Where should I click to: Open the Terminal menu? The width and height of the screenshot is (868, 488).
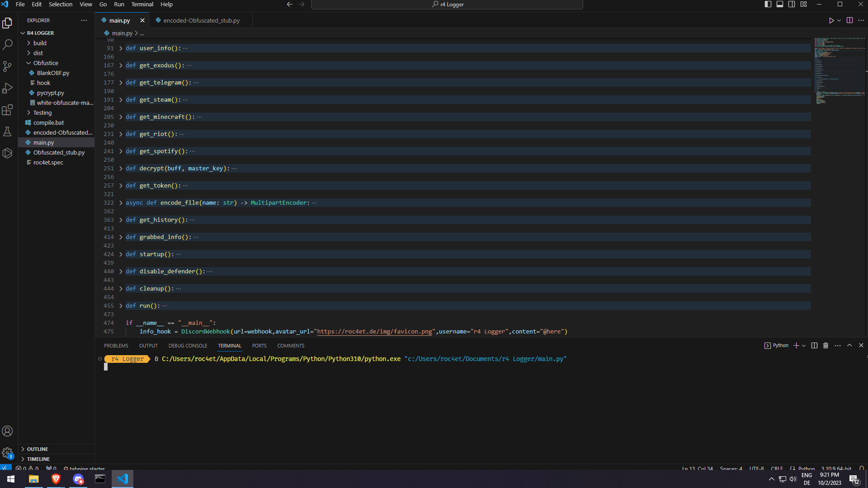[142, 5]
